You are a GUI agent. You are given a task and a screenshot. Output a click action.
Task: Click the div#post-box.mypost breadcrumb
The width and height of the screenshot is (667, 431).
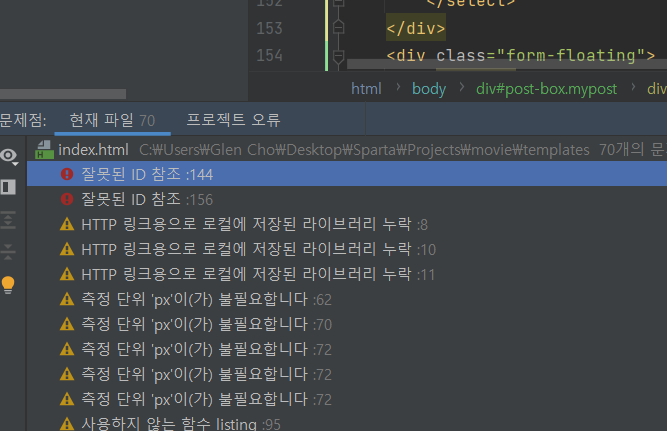547,89
